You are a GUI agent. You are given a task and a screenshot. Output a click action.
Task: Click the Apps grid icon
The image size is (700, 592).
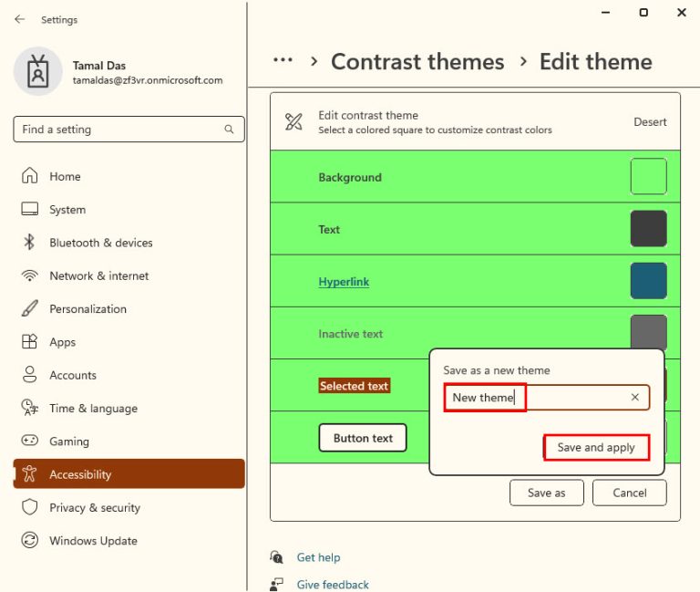pos(29,341)
